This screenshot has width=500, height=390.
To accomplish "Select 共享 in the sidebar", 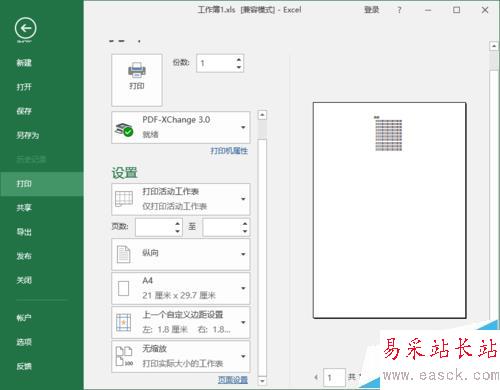I will point(24,208).
